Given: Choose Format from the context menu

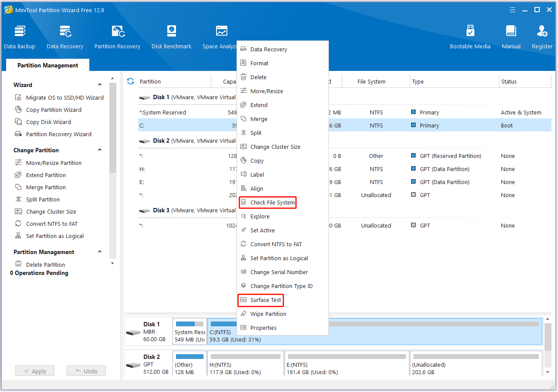Looking at the screenshot, I should [x=282, y=64].
